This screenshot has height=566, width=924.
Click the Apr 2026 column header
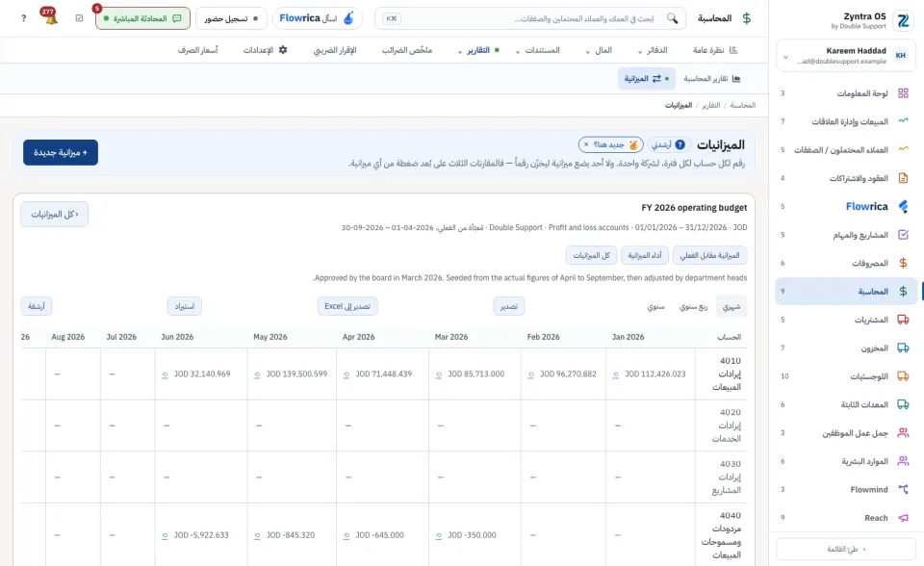[358, 337]
